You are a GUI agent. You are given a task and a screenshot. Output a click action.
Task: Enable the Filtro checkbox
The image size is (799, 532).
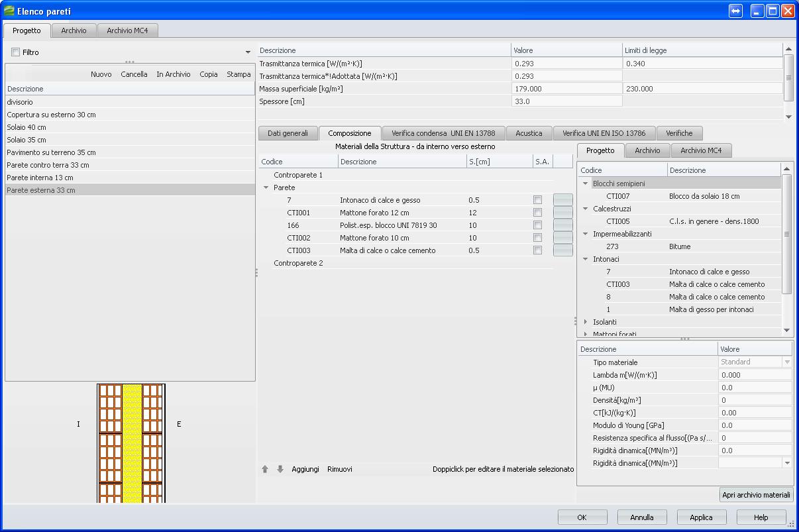(x=16, y=52)
